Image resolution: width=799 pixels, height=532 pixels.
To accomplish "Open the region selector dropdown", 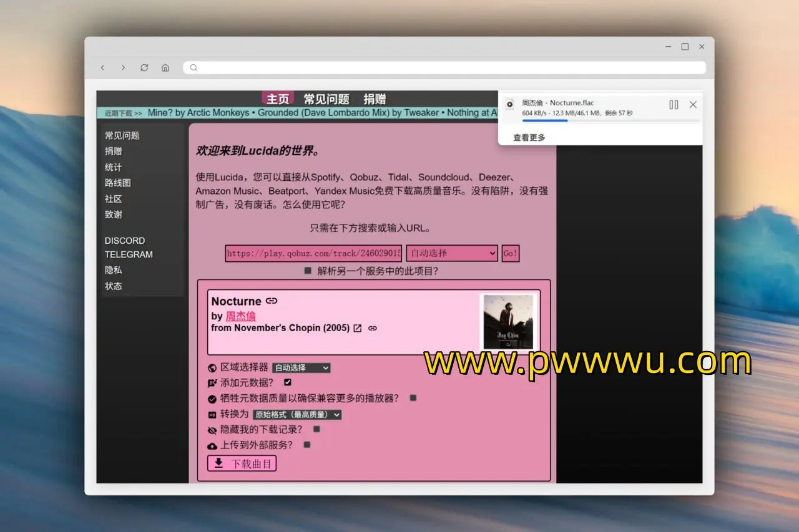I will click(x=301, y=368).
